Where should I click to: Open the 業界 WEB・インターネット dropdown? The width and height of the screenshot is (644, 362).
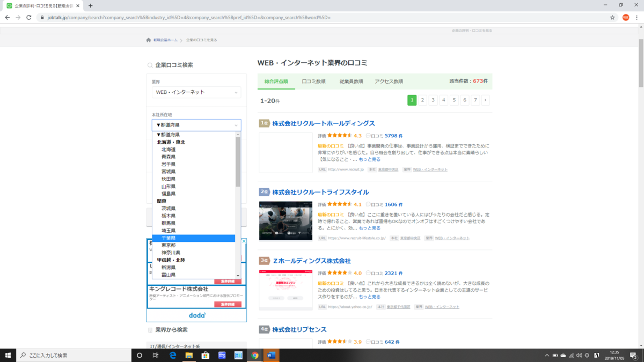[x=196, y=92]
